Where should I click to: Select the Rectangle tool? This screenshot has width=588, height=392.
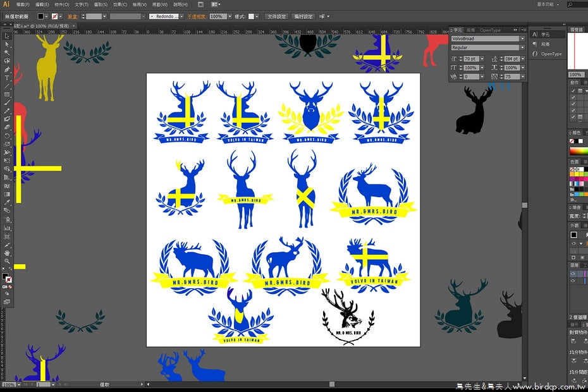7,94
